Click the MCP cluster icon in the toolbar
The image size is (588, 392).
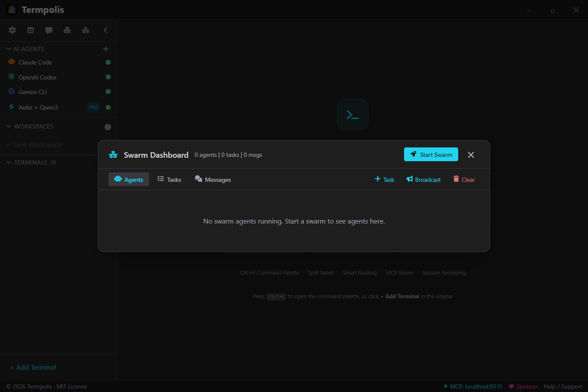[67, 30]
